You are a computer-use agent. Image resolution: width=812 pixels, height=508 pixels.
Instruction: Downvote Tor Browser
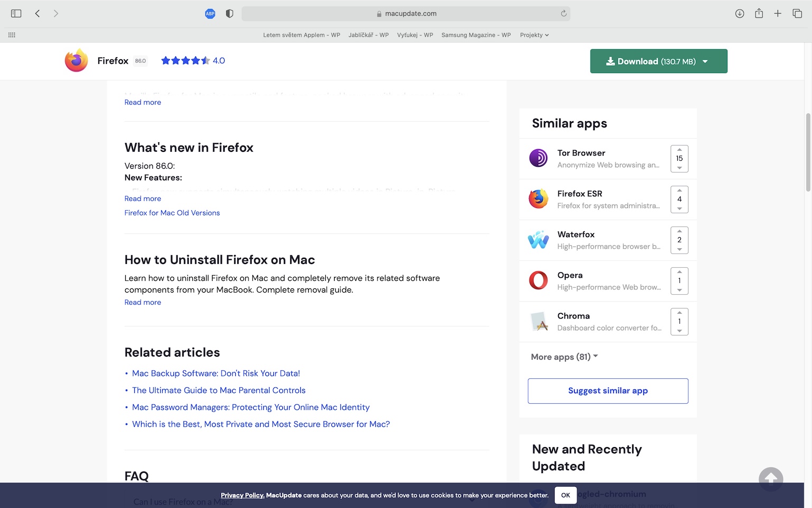coord(679,168)
